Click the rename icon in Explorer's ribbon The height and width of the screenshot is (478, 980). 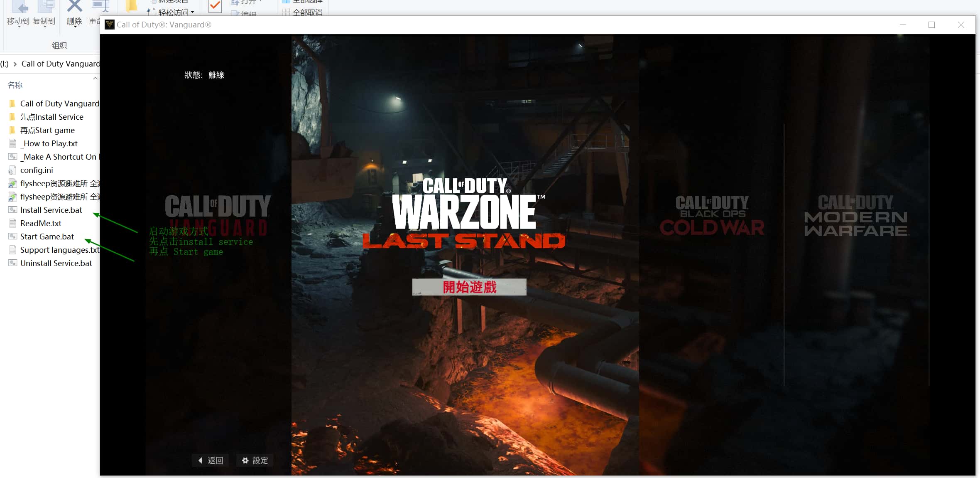(x=100, y=7)
